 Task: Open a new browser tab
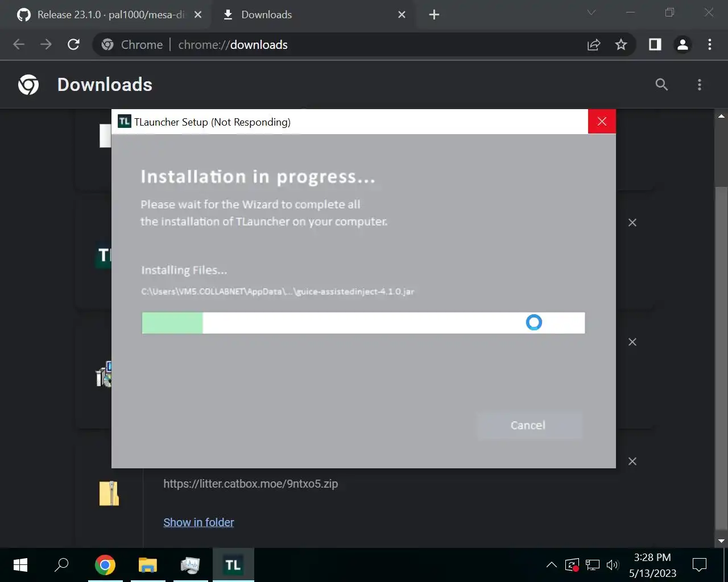coord(434,15)
